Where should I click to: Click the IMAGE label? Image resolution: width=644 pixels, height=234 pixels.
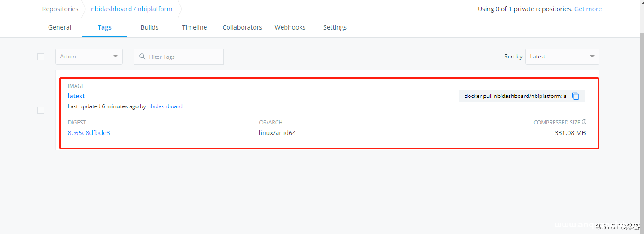(x=76, y=86)
